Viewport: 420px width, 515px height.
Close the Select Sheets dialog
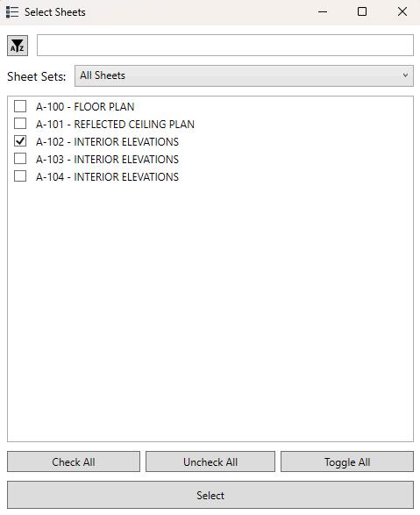coord(402,12)
